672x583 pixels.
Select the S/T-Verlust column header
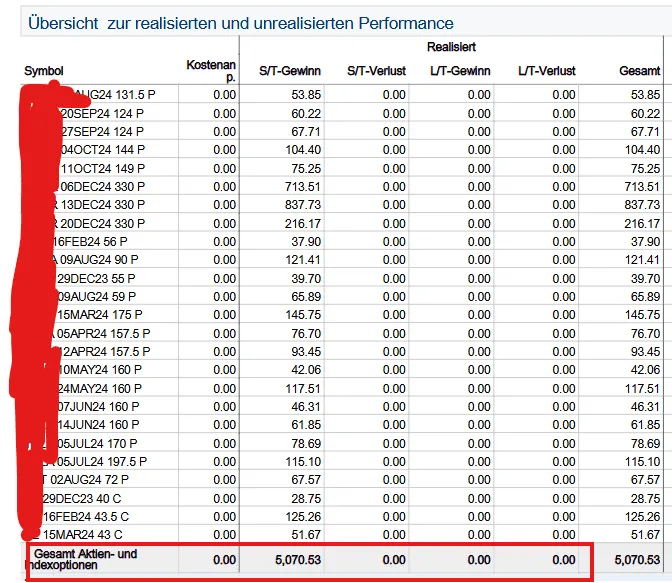coord(376,71)
